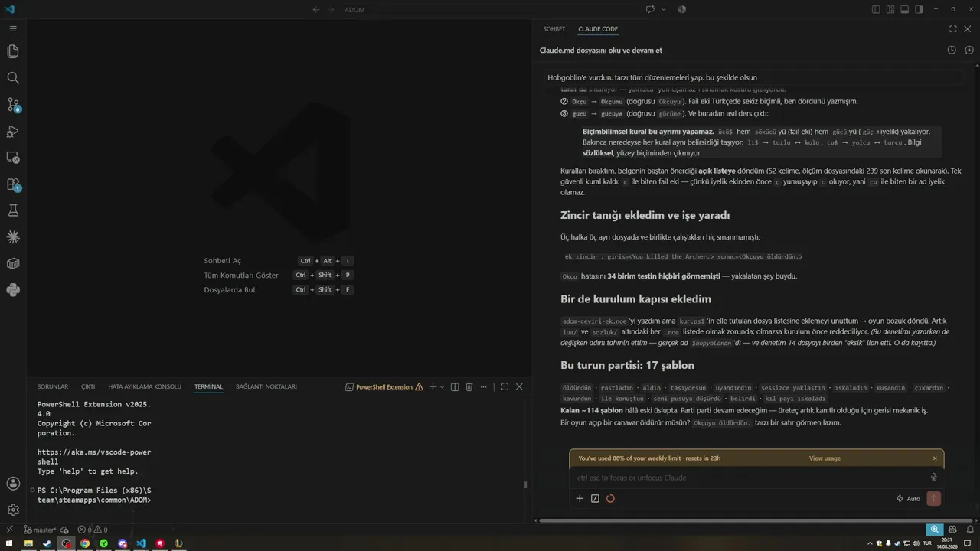Image resolution: width=980 pixels, height=551 pixels.
Task: Maximize the terminal panel size
Action: click(505, 387)
